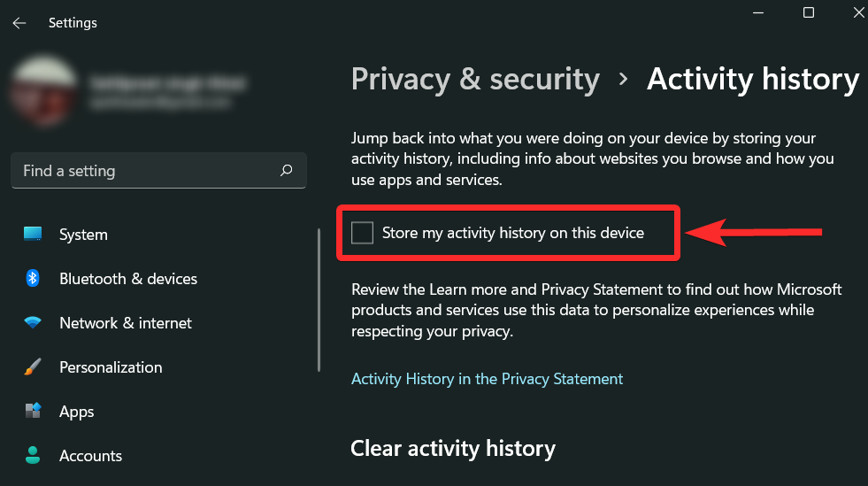Click the user profile picture
The height and width of the screenshot is (486, 868).
coord(43,90)
